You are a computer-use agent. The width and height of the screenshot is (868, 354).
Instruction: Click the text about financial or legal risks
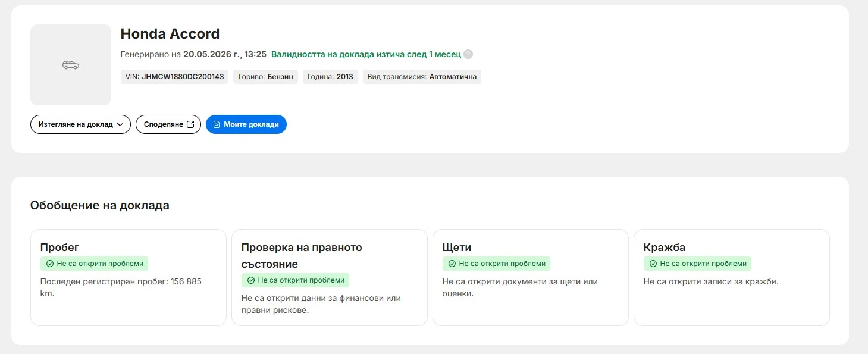point(321,304)
